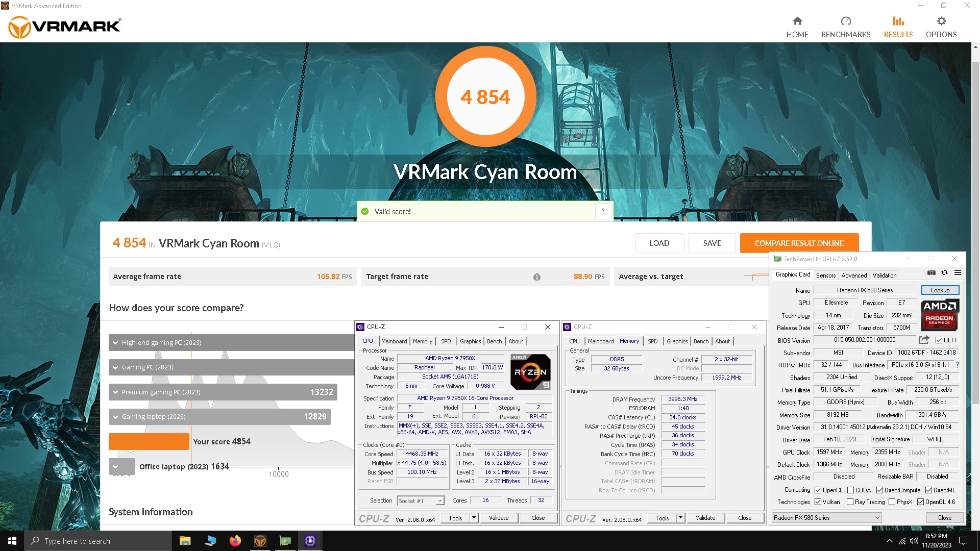980x551 pixels.
Task: Toggle the CUDA checkbox
Action: coord(850,490)
